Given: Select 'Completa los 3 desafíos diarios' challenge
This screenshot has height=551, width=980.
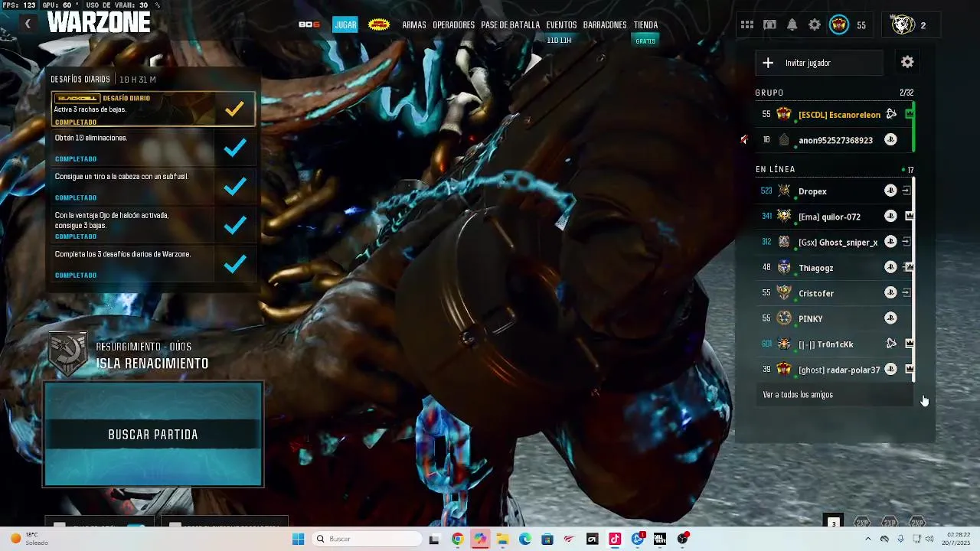Looking at the screenshot, I should pos(153,264).
